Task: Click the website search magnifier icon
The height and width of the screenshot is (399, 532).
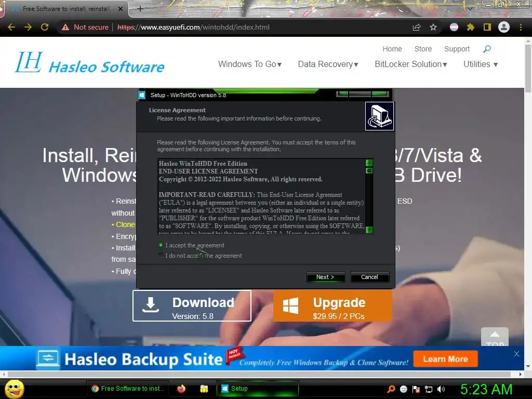Action: 487,49
